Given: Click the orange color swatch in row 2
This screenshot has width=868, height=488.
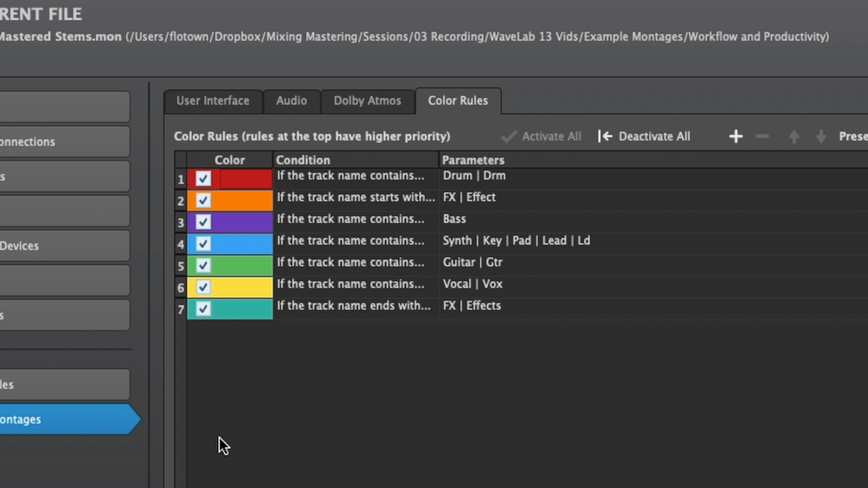Looking at the screenshot, I should [x=244, y=200].
